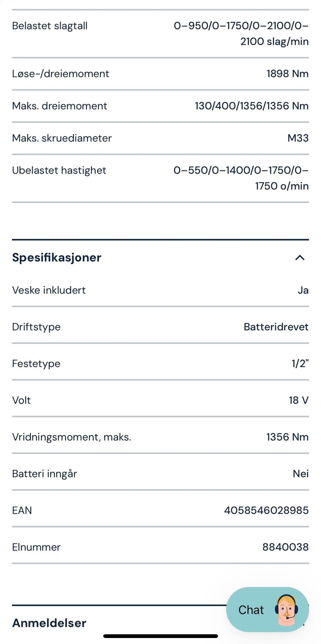
Task: Click the Batteri inngår value Nei
Action: pyautogui.click(x=301, y=474)
